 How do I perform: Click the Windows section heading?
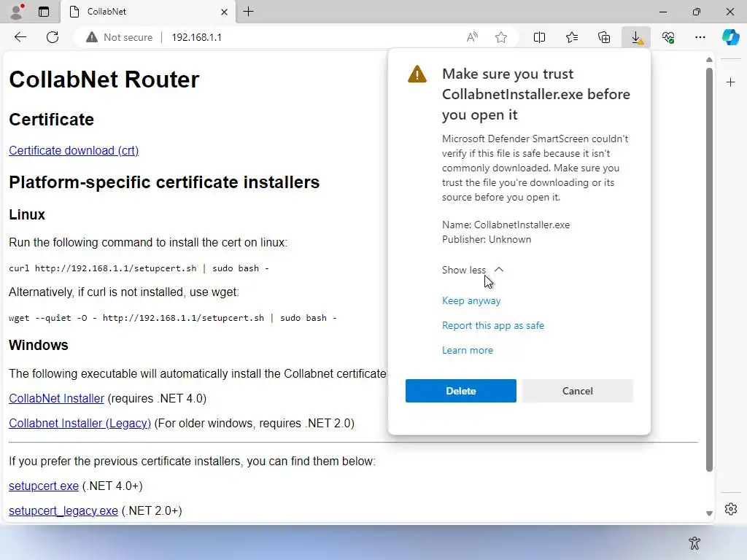(39, 345)
